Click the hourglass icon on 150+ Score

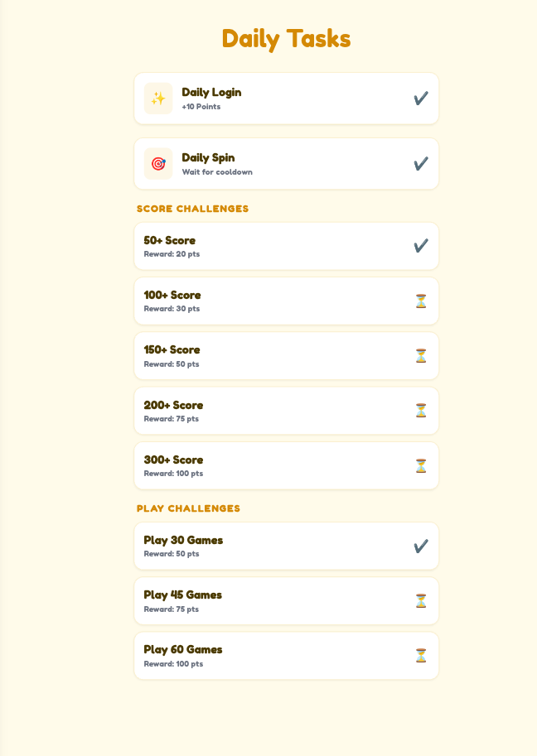click(421, 356)
